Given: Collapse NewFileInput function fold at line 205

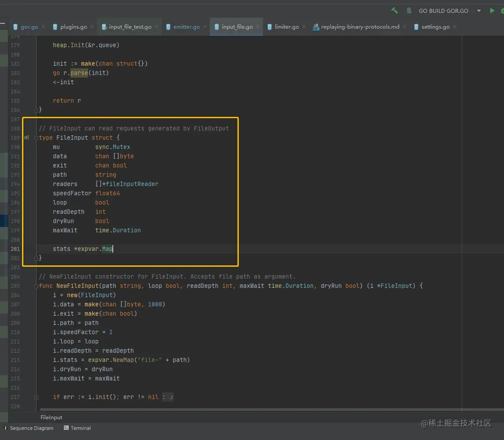Looking at the screenshot, I should tap(36, 286).
